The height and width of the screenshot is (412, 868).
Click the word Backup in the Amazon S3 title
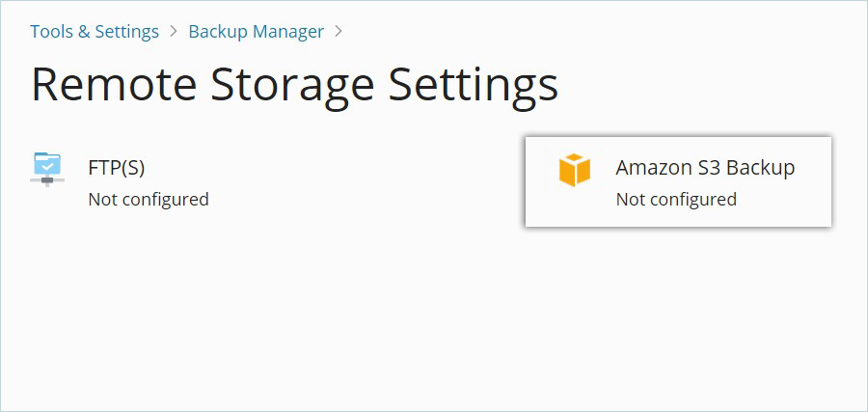point(761,168)
